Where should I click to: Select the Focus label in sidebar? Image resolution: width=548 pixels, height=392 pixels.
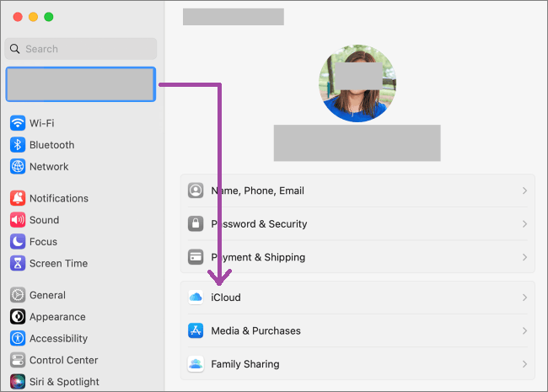pyautogui.click(x=43, y=241)
